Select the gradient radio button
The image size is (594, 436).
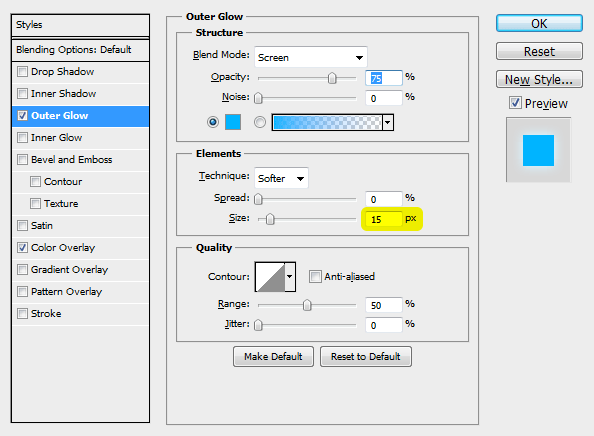click(260, 122)
